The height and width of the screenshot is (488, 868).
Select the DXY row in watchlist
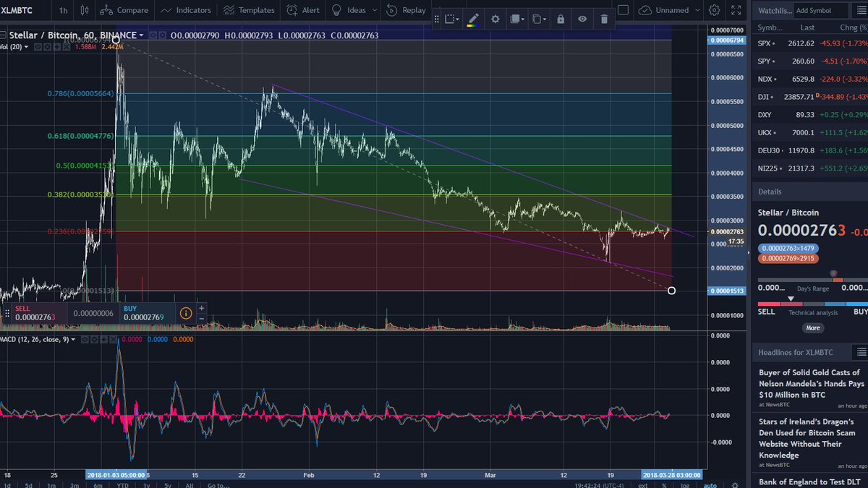click(x=810, y=114)
